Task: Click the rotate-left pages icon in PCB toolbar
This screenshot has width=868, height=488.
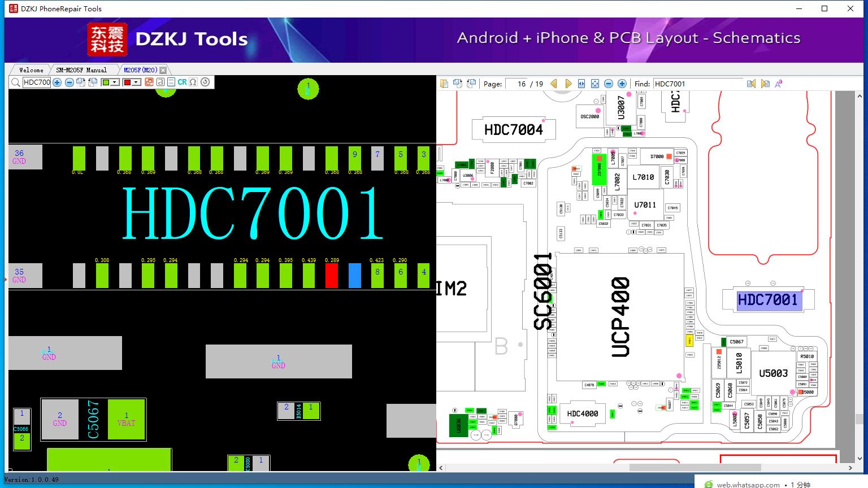Action: (x=93, y=82)
